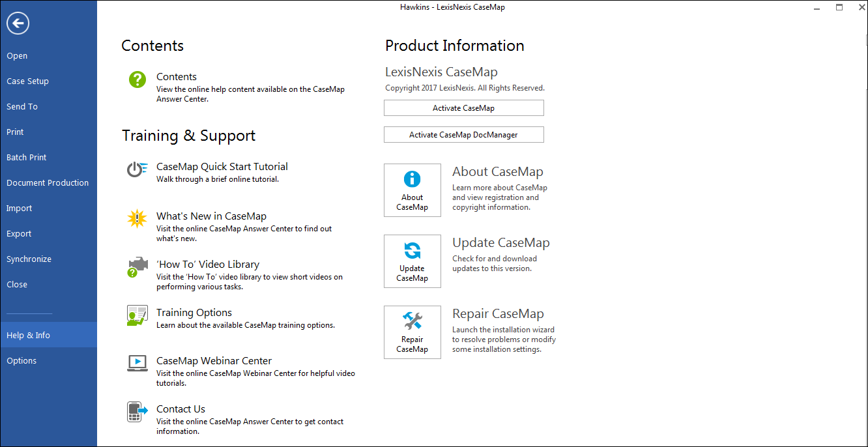Select Document Production menu item

tap(48, 183)
